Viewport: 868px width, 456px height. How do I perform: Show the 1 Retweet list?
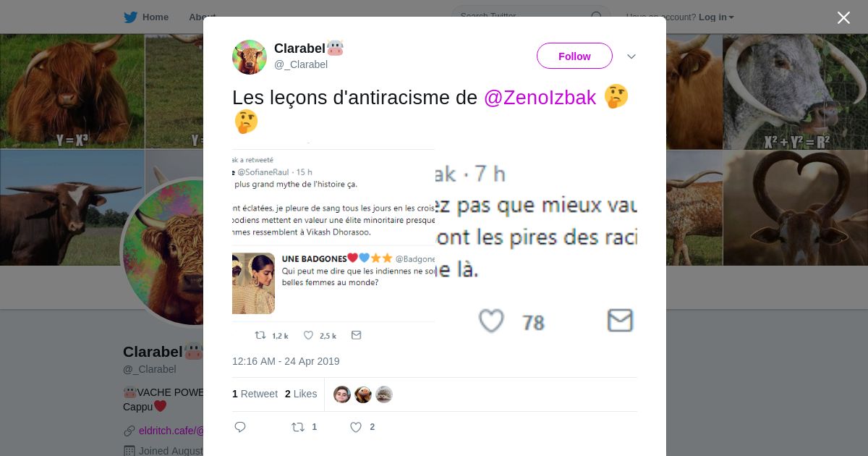[255, 394]
